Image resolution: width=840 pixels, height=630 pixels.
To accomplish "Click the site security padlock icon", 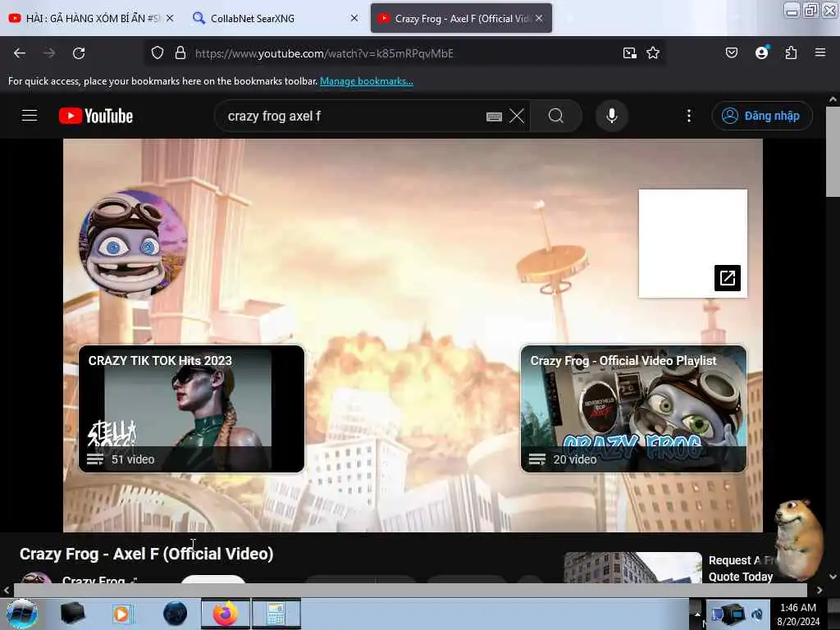I will click(180, 53).
